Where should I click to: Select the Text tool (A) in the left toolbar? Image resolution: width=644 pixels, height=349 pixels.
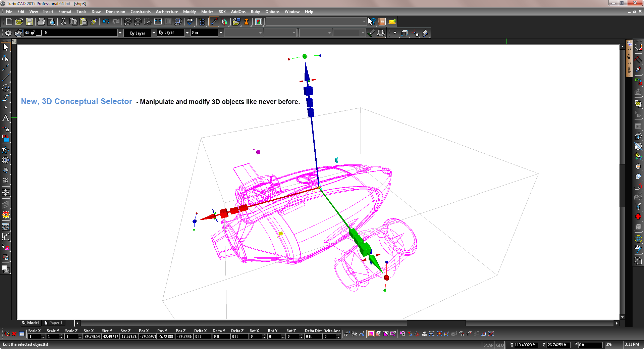[x=6, y=118]
